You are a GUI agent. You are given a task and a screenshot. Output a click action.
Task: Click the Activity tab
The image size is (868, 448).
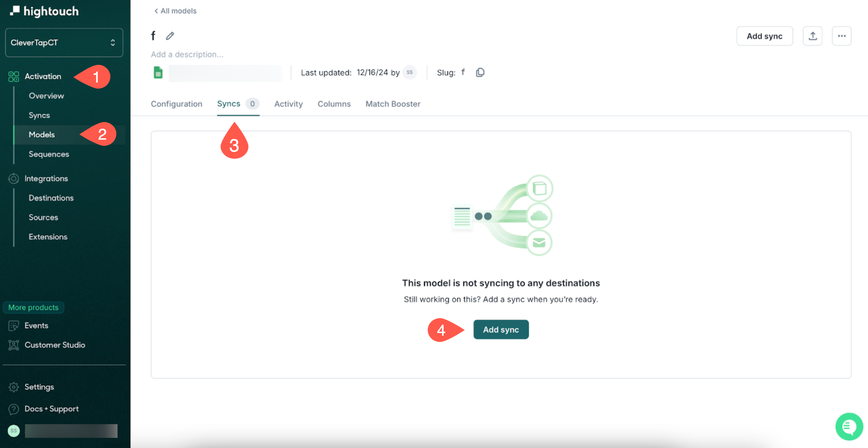point(288,103)
